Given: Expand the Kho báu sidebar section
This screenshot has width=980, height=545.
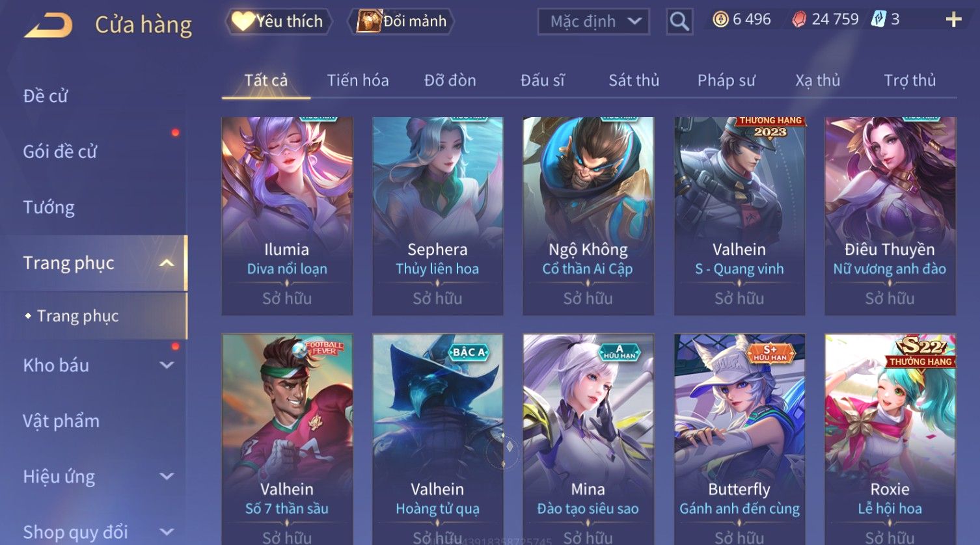Looking at the screenshot, I should tap(167, 366).
